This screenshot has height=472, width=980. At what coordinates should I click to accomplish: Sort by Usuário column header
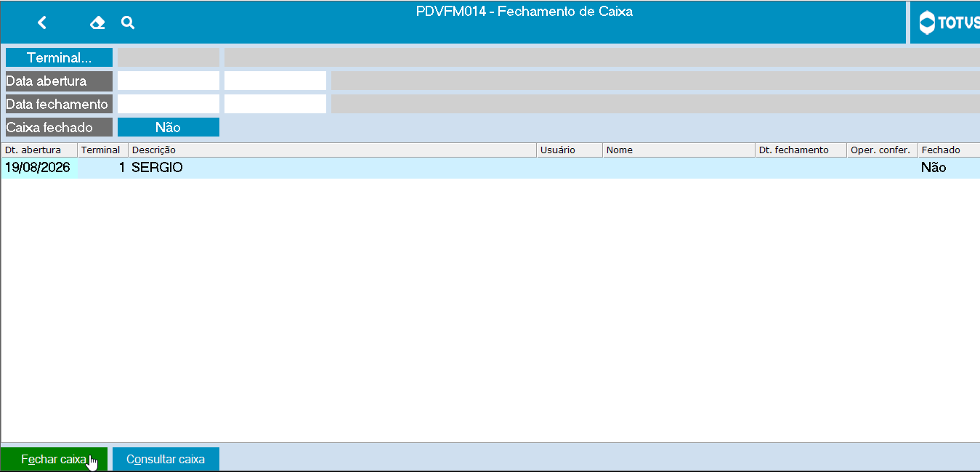tap(570, 150)
